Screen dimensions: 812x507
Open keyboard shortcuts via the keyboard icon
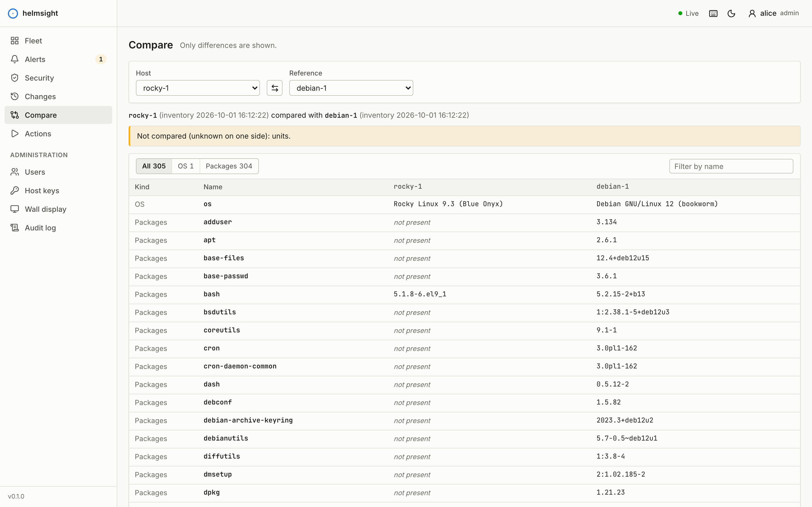[x=713, y=14]
